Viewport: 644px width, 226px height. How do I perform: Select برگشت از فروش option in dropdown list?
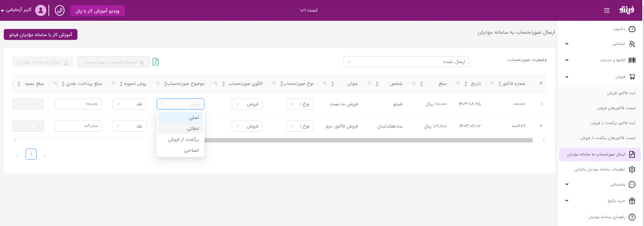click(x=181, y=139)
